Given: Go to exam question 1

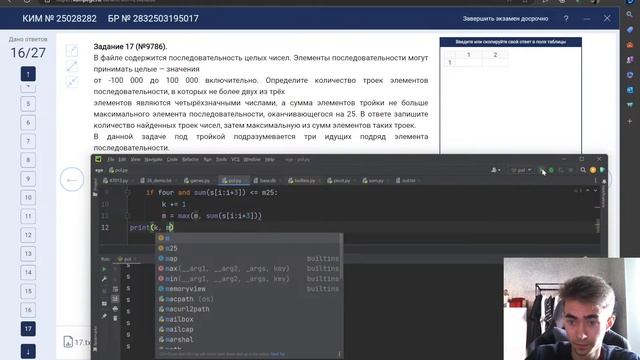Looking at the screenshot, I should click(28, 74).
